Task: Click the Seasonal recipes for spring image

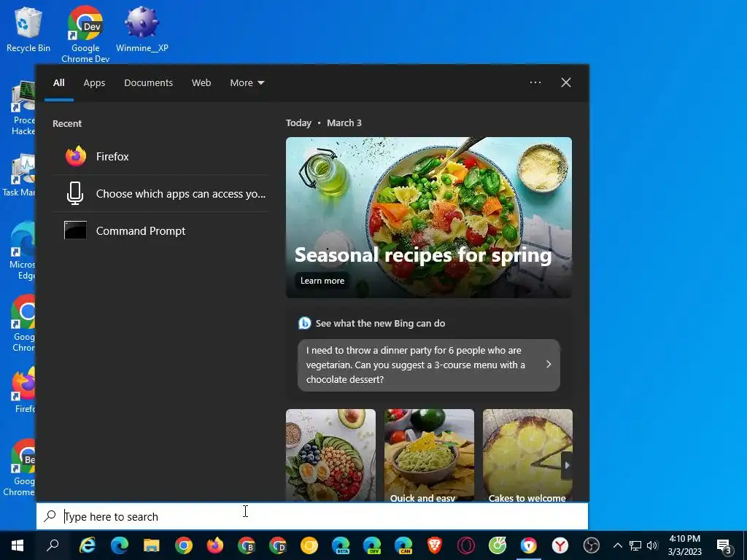Action: pos(429,217)
